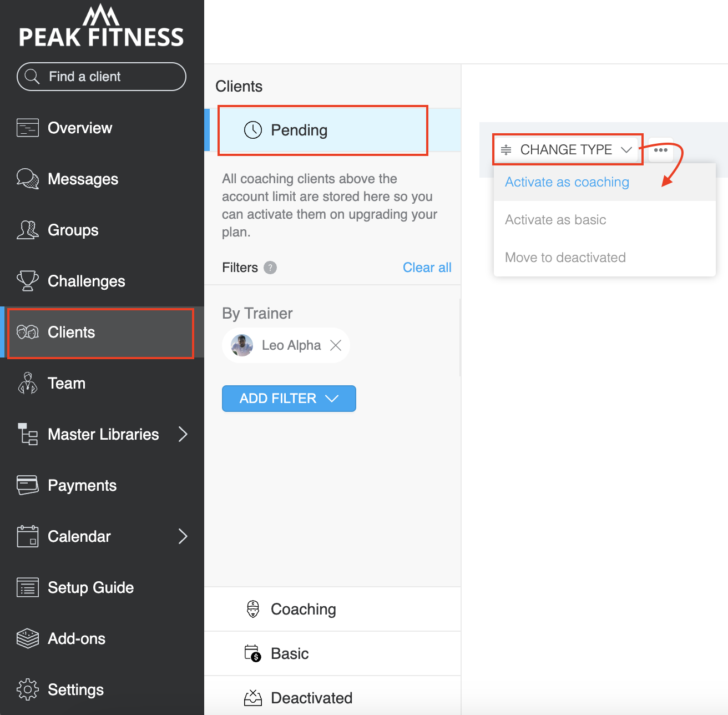Remove the Leo Alpha trainer filter

pos(336,345)
